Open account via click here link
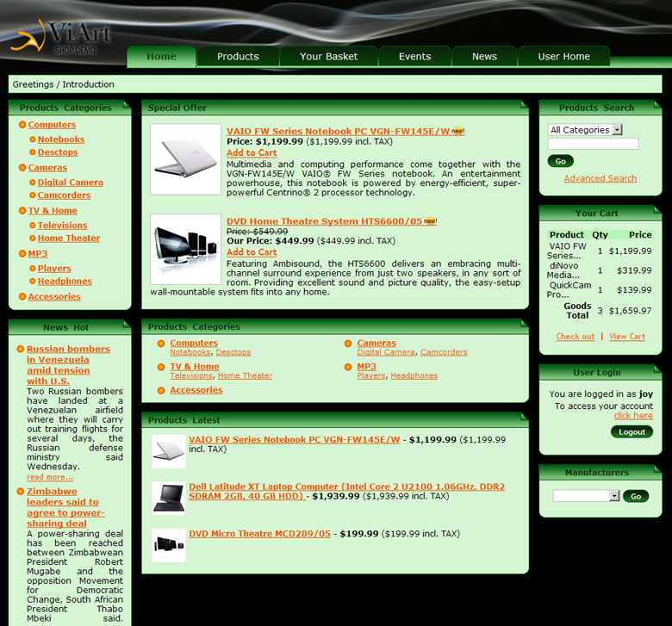Viewport: 672px width, 626px height. pyautogui.click(x=633, y=416)
